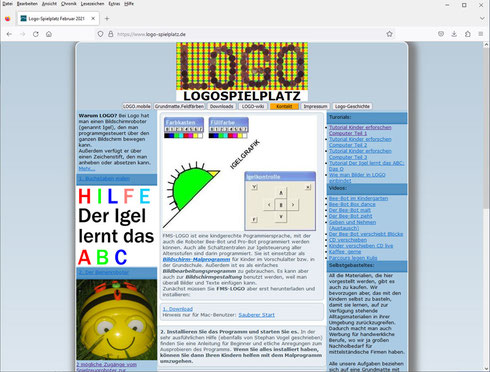Image resolution: width=490 pixels, height=372 pixels.
Task: Open Der Bee-Bot verschiebt Blöcke link
Action: [366, 234]
